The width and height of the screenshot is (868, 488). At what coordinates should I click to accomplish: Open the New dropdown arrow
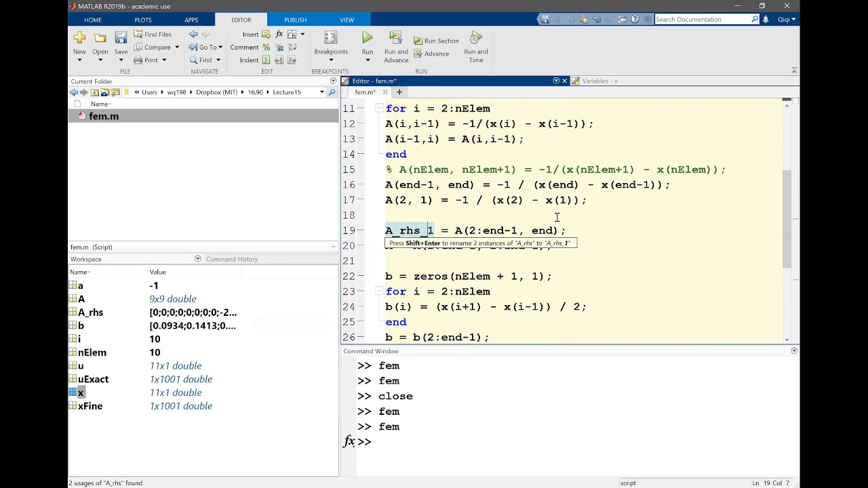[x=79, y=60]
